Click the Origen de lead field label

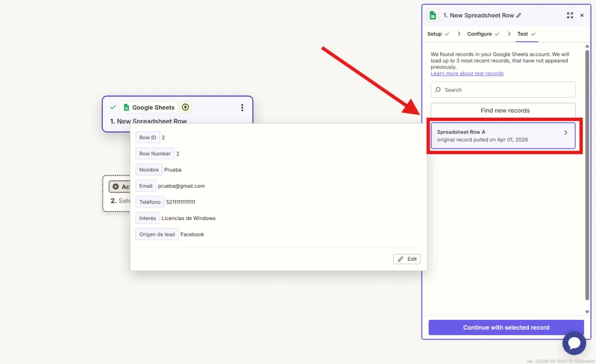[x=157, y=234]
